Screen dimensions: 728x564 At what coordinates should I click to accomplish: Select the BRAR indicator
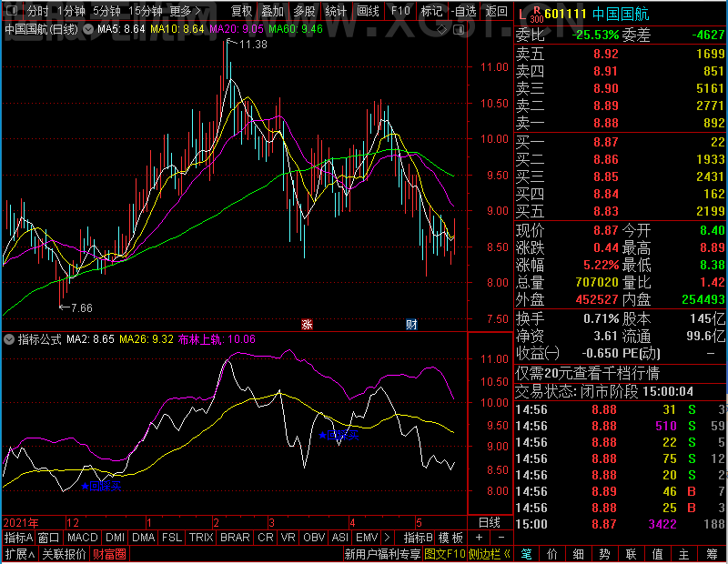tap(235, 538)
